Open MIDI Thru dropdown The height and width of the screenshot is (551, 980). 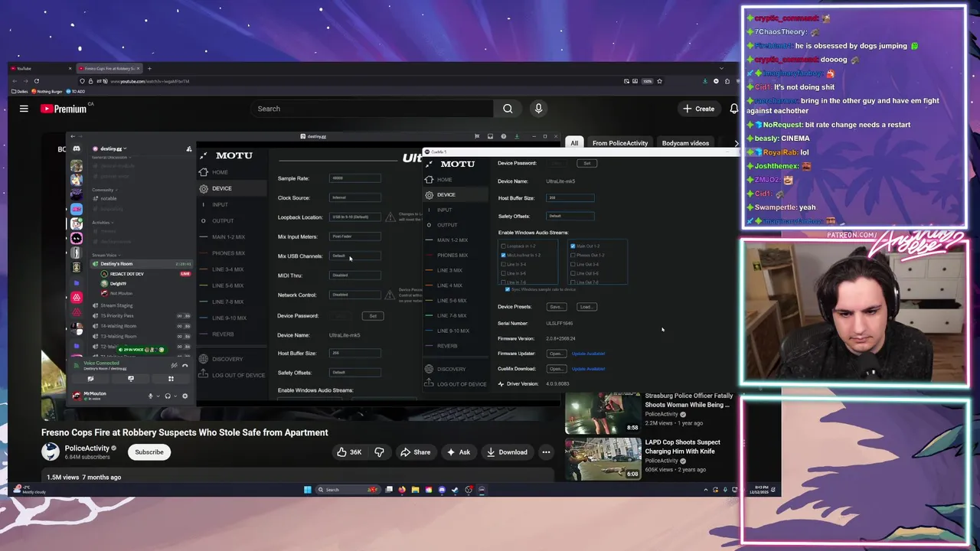pos(354,275)
